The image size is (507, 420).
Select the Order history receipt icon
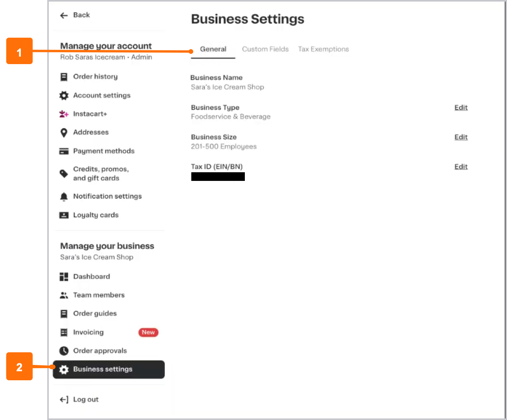pyautogui.click(x=64, y=77)
